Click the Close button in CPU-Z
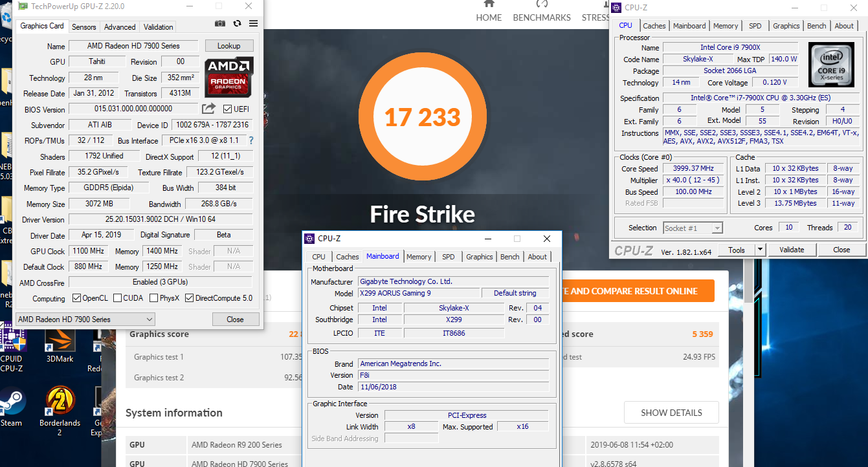Screen dimensions: 868x467 point(841,250)
